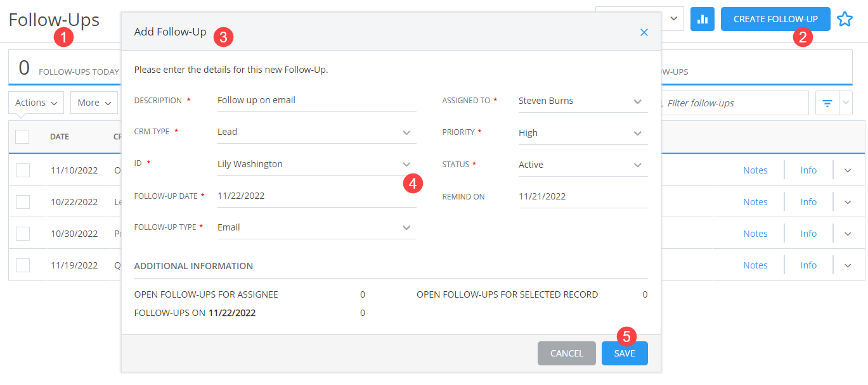The width and height of the screenshot is (868, 385).
Task: Click the star favorite icon
Action: pos(845,19)
